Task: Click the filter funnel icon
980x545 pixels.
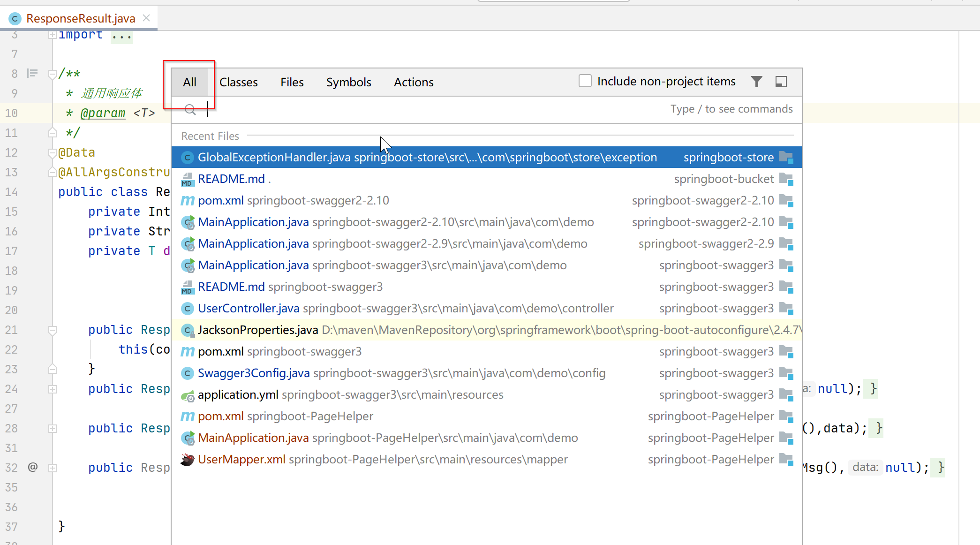Action: (x=756, y=82)
